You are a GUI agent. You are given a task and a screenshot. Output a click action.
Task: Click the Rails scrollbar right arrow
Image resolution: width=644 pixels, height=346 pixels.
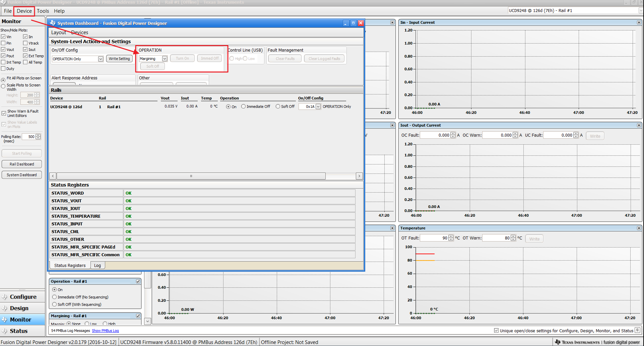tap(359, 176)
